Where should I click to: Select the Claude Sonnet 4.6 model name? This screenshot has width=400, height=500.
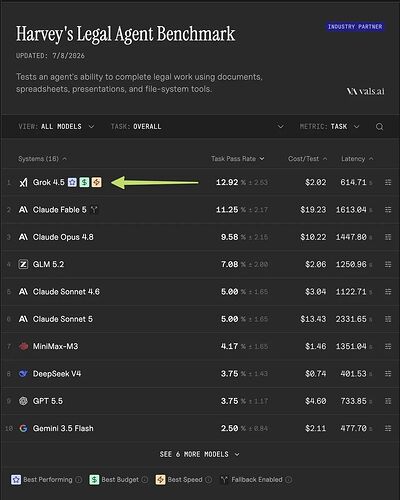(x=66, y=292)
